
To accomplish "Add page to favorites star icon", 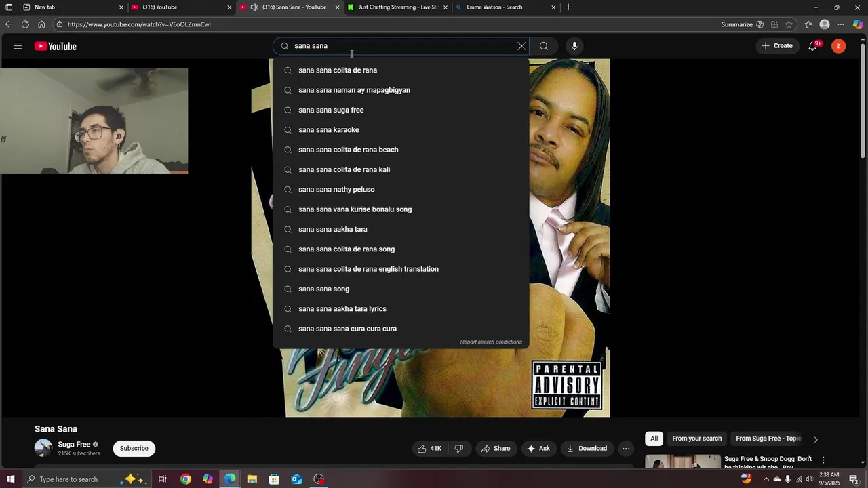I will tap(789, 24).
